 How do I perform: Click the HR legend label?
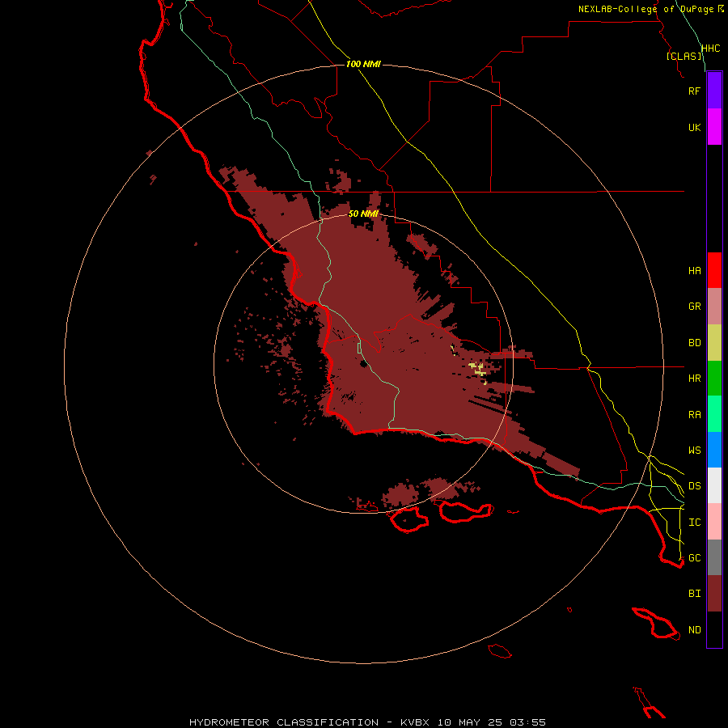(x=694, y=379)
